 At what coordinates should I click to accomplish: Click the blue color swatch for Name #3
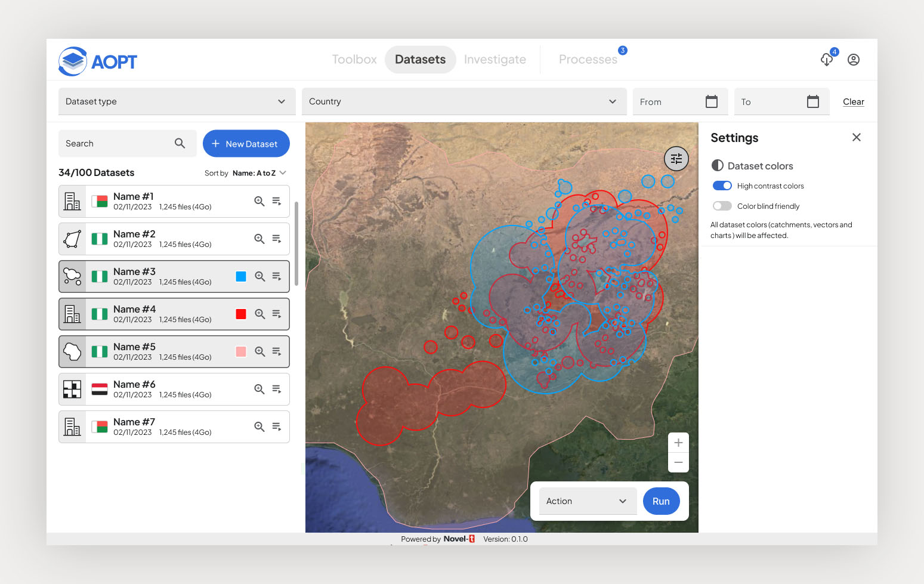click(241, 277)
